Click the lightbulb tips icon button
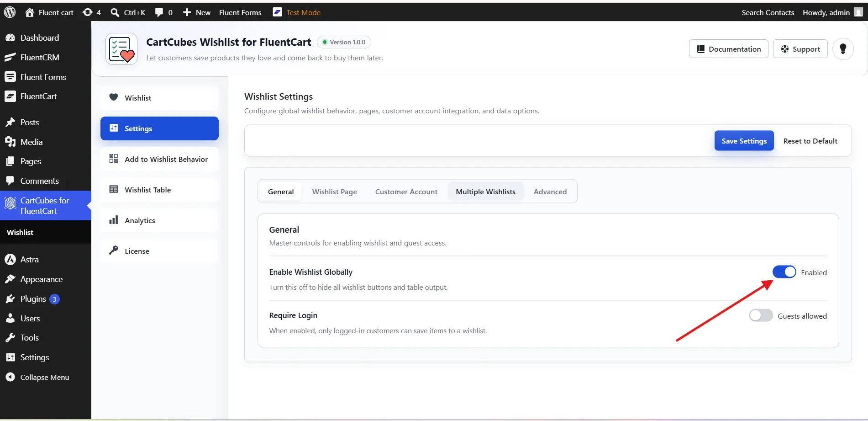Screen dimensions: 868x421 click(x=843, y=49)
